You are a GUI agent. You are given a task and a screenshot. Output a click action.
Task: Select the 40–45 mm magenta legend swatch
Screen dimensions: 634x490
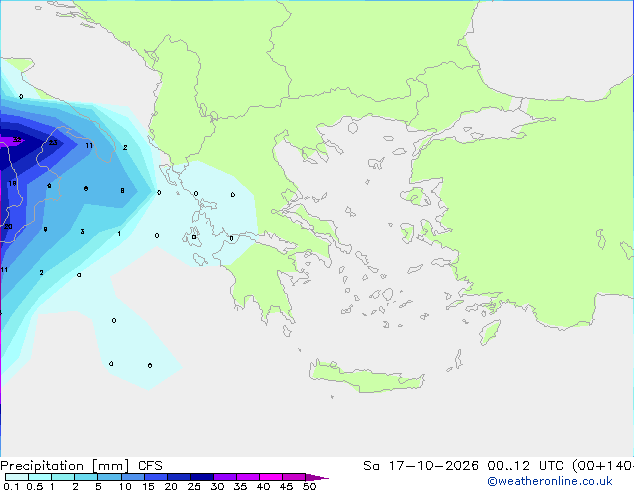[271, 477]
